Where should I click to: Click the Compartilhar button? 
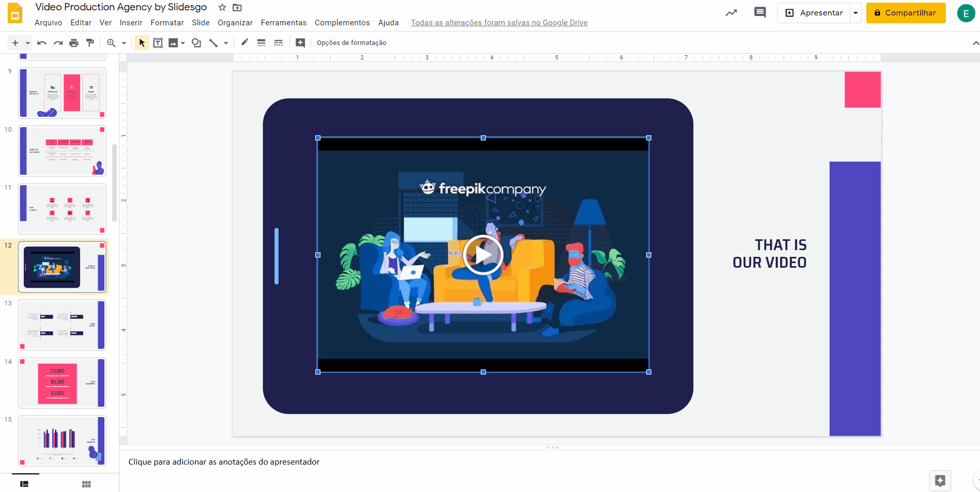click(x=906, y=13)
